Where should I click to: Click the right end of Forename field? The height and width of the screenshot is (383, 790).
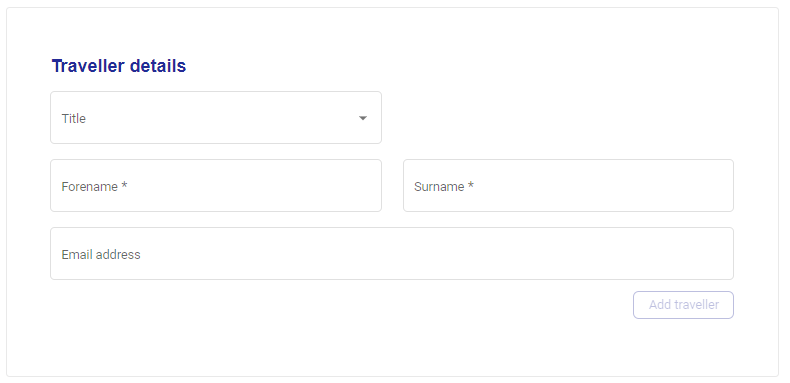point(363,185)
